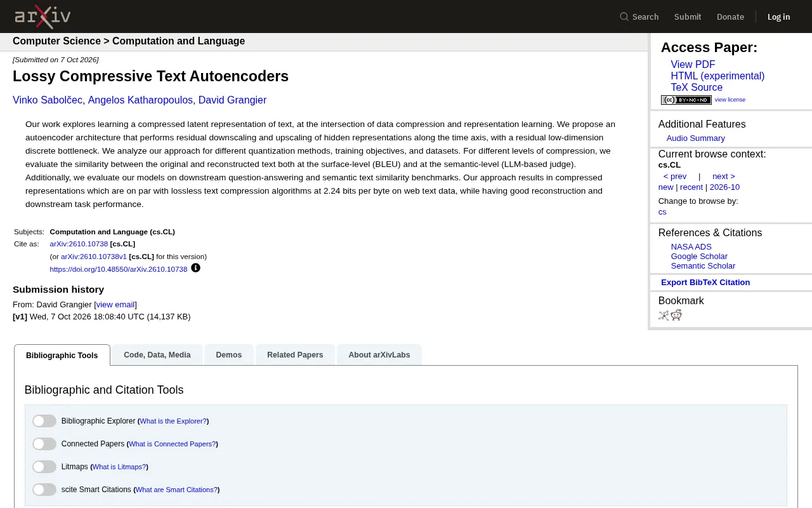Open the 2026-10 listing link
This screenshot has width=812, height=508.
click(x=724, y=187)
